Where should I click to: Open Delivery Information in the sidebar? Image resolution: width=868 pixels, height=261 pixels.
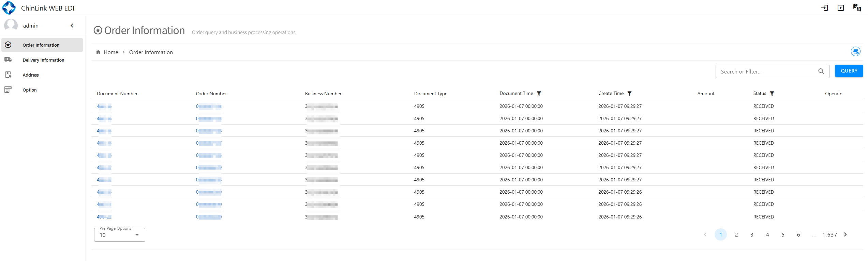click(43, 60)
